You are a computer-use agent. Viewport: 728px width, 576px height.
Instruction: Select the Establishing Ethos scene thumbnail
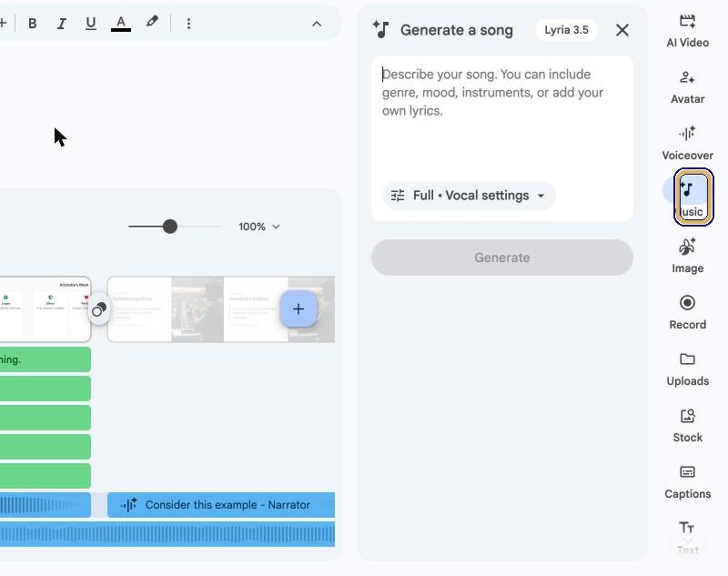221,309
